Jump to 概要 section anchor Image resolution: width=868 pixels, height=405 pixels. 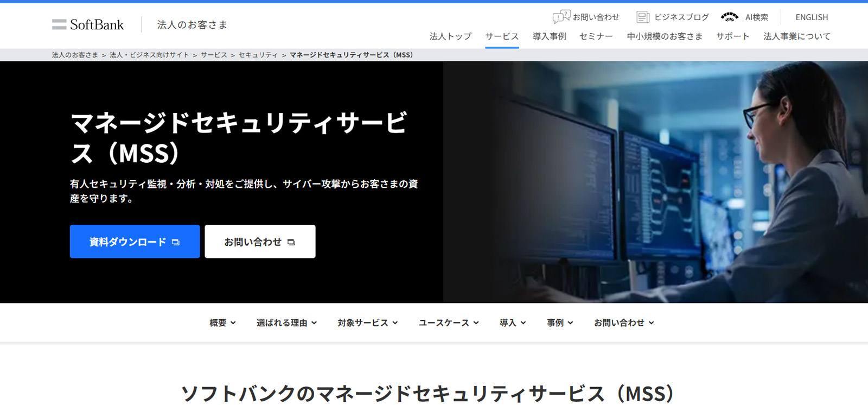[218, 322]
